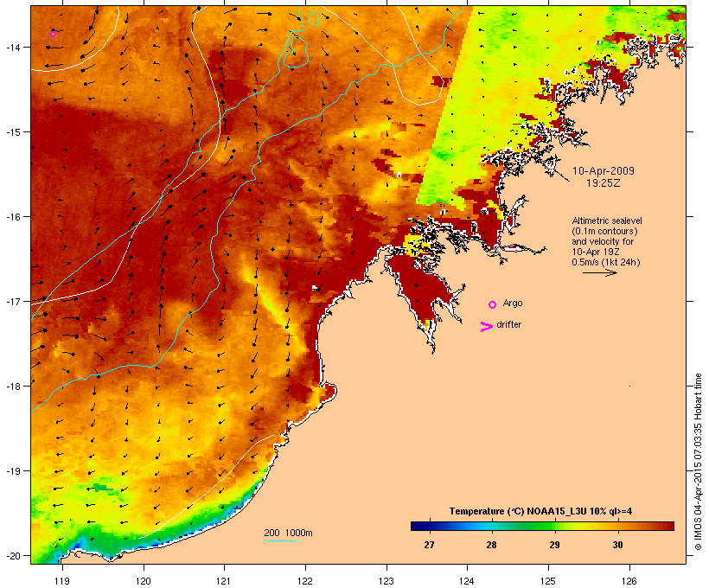Image resolution: width=709 pixels, height=588 pixels.
Task: Click the longitude label 119
Action: pos(62,581)
